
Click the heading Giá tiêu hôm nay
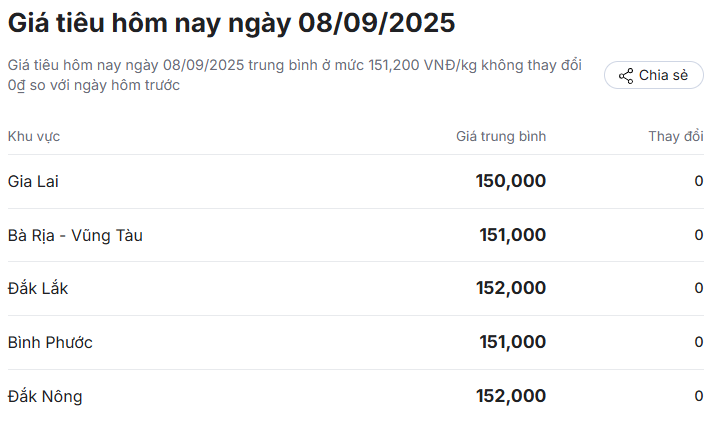(x=231, y=23)
